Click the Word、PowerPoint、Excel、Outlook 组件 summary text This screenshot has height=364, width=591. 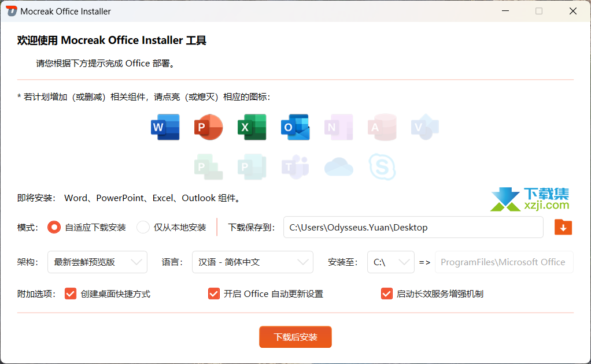[153, 198]
